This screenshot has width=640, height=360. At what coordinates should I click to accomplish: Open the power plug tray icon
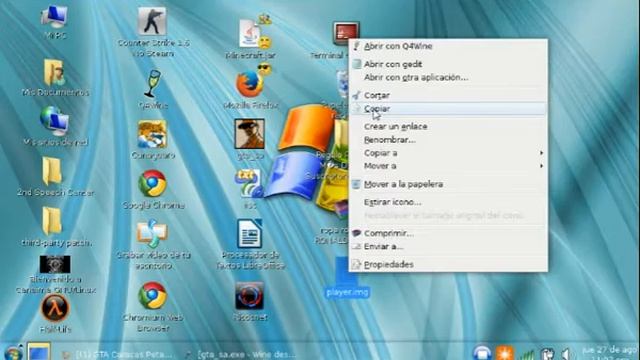pyautogui.click(x=547, y=353)
